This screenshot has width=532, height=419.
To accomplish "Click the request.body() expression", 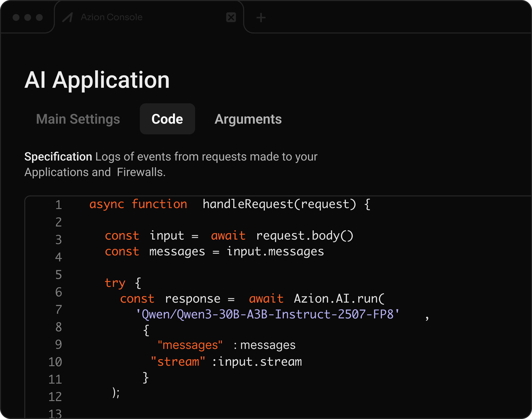I will pyautogui.click(x=304, y=236).
